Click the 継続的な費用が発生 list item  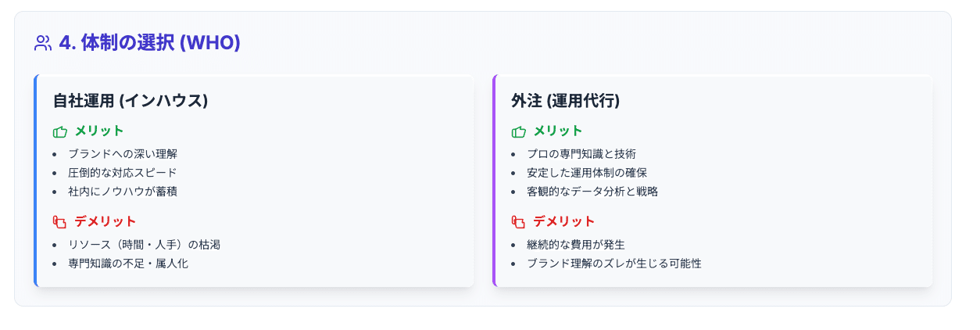[x=576, y=245]
